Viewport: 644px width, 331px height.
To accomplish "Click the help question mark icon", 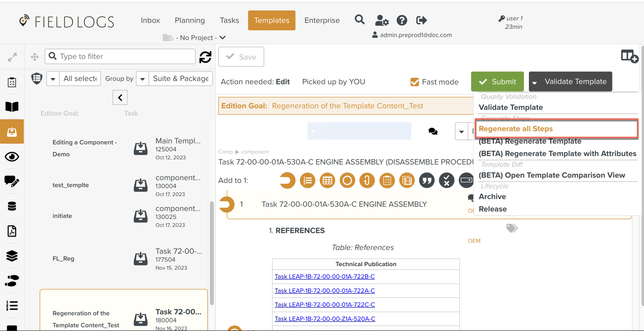I will pos(402,20).
